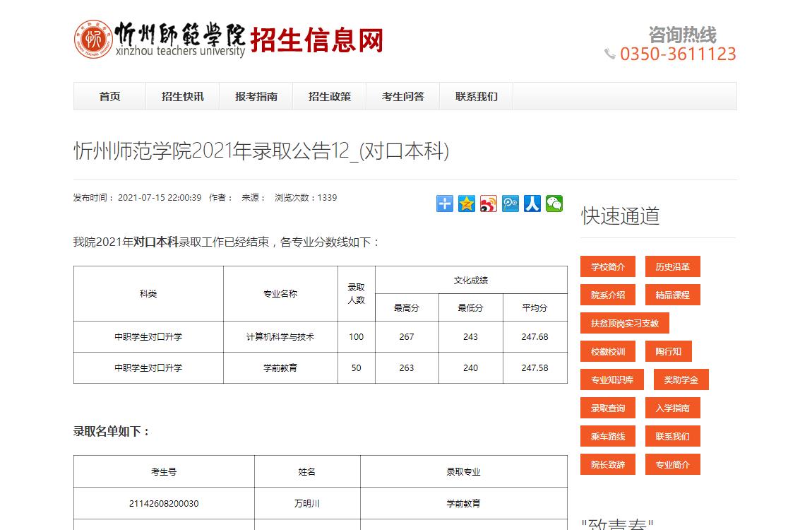The width and height of the screenshot is (812, 530).
Task: Click the 招生信息网 site title
Action: click(x=317, y=40)
